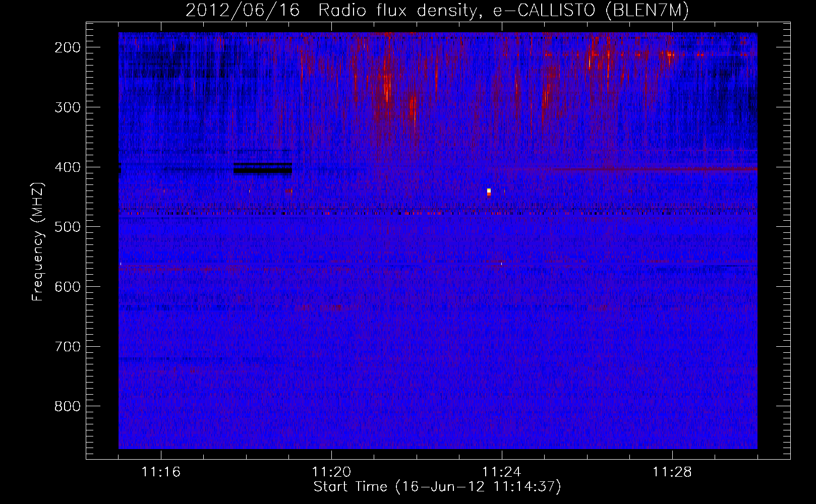Click the 500 frequency tick label

68,227
